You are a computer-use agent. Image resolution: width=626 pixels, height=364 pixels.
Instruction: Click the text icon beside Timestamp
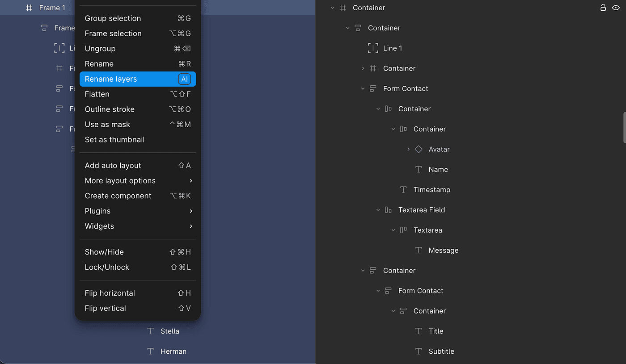tap(403, 189)
